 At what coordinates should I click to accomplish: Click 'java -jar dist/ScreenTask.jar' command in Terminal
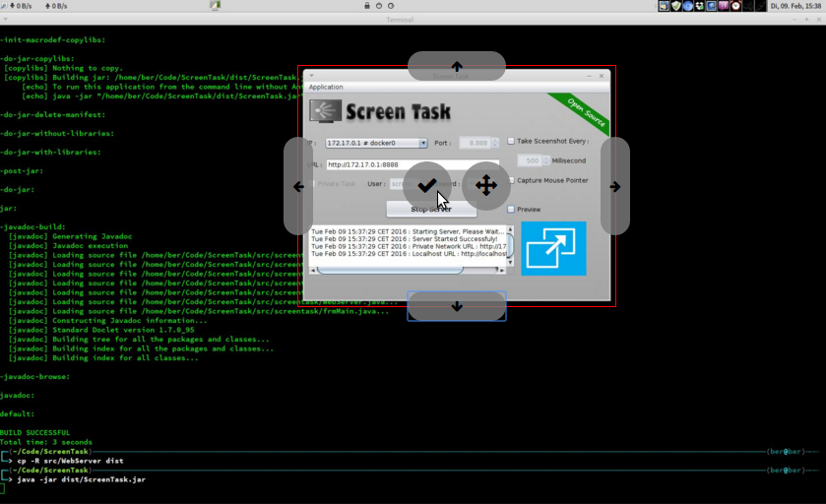point(81,479)
